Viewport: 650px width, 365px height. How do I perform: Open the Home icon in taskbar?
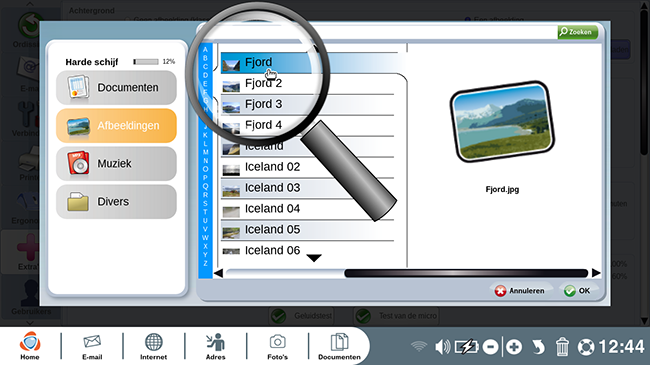coord(30,346)
